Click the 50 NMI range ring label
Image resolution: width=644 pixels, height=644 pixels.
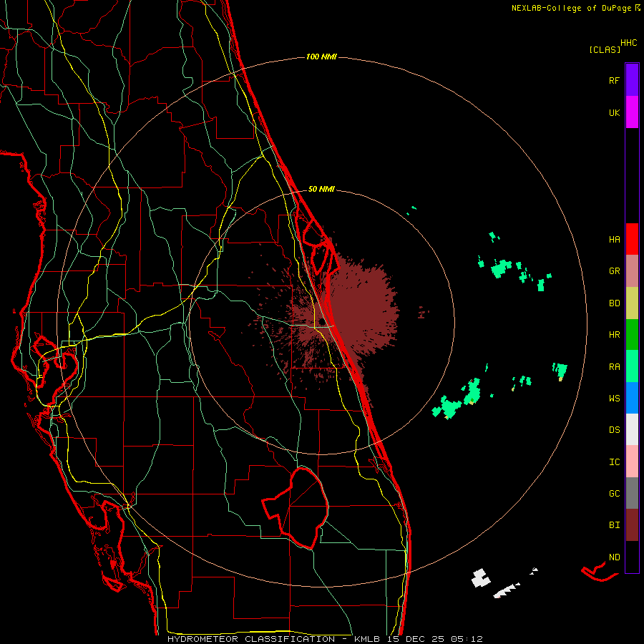point(321,189)
